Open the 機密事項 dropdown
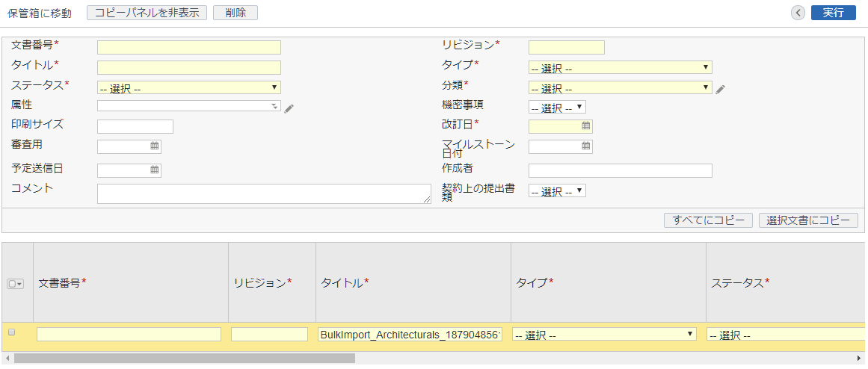Image resolution: width=868 pixels, height=369 pixels. [557, 108]
